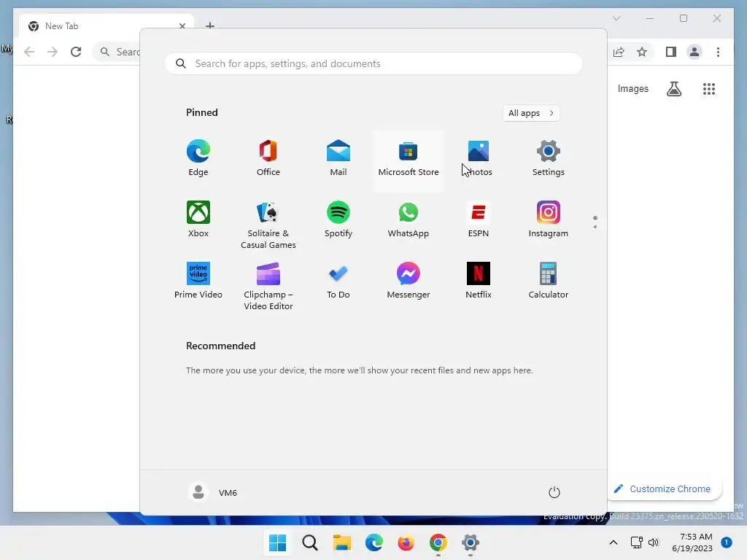Viewport: 747px width, 560px height.
Task: Open the Images link in Chrome
Action: click(x=632, y=88)
